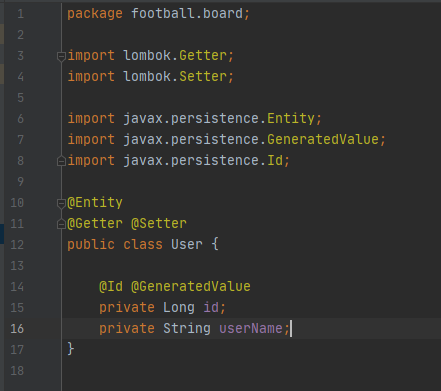Click the @Setter annotation
441x391 pixels.
click(x=159, y=224)
